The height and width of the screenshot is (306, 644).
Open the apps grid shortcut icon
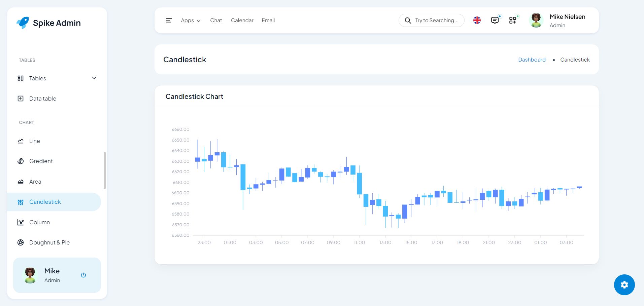[x=512, y=21]
